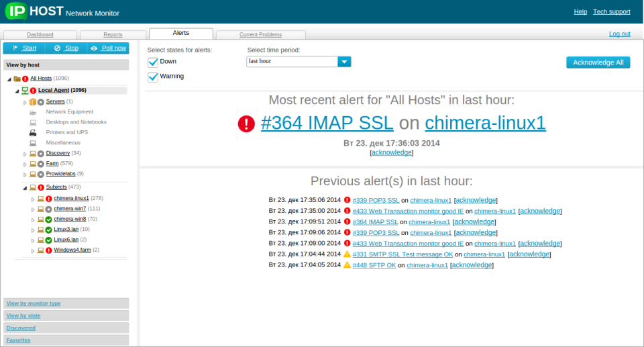Viewport: 644px width, 347px height.
Task: Open the large #364 IMAP SSL alert link
Action: coord(327,123)
